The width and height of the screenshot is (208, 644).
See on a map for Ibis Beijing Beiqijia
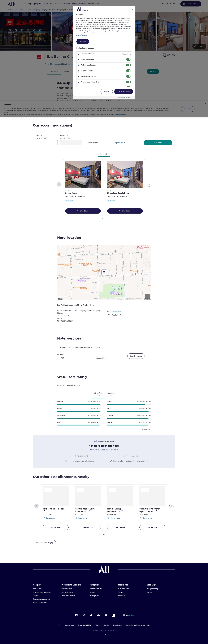pyautogui.click(x=51, y=518)
